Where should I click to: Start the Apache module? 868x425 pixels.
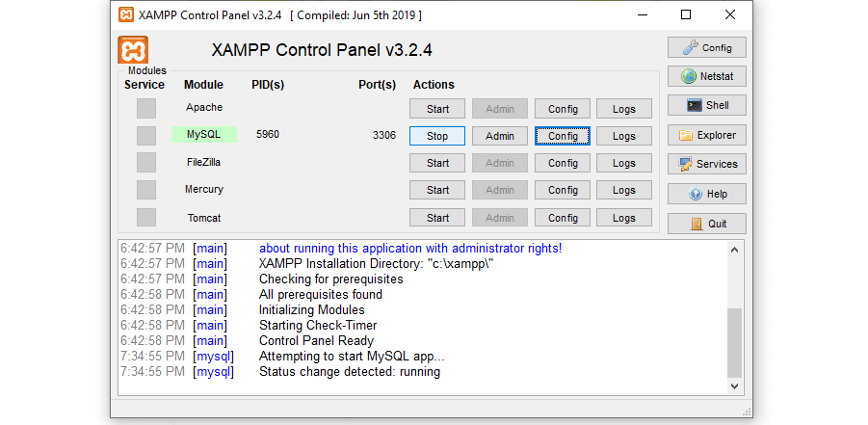click(437, 109)
